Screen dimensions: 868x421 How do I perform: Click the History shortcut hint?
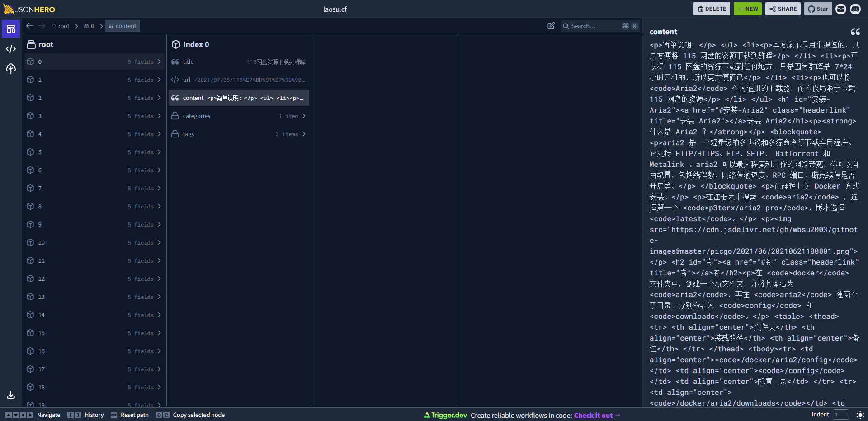pyautogui.click(x=85, y=415)
